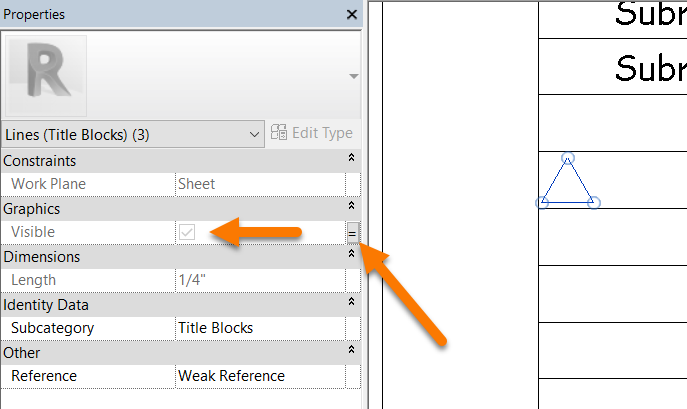Collapse the Constraints section
Image resolution: width=687 pixels, height=409 pixels.
(351, 160)
